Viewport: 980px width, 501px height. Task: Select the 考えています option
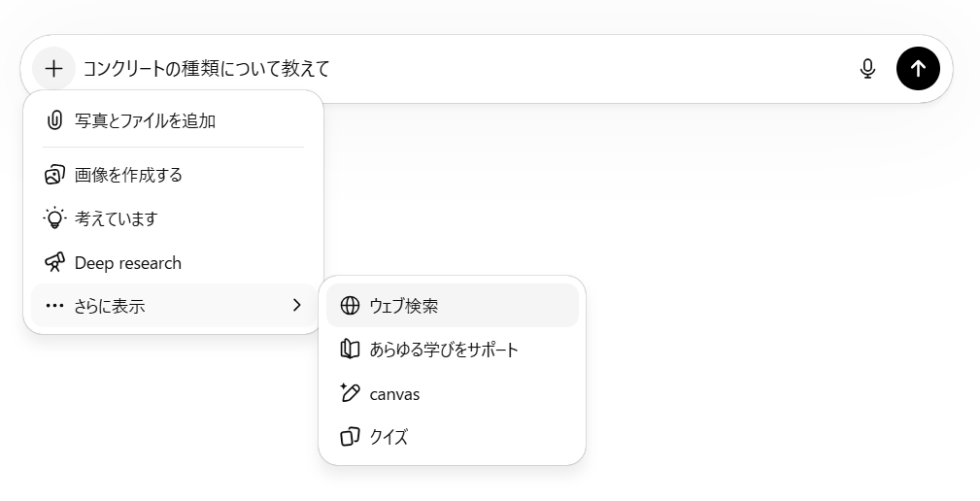[116, 218]
